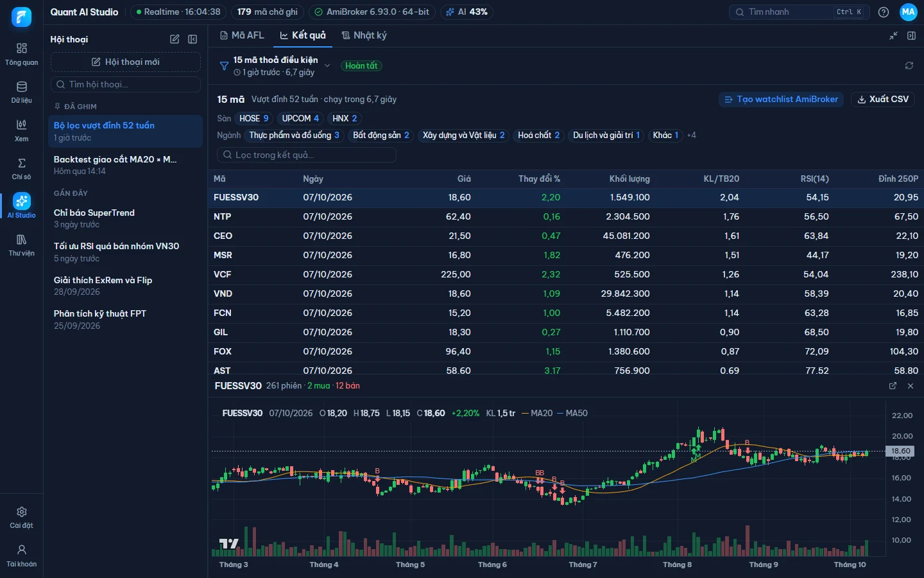Open FUESSV30 chart in new window
Screen dimensions: 924x578
click(x=893, y=386)
